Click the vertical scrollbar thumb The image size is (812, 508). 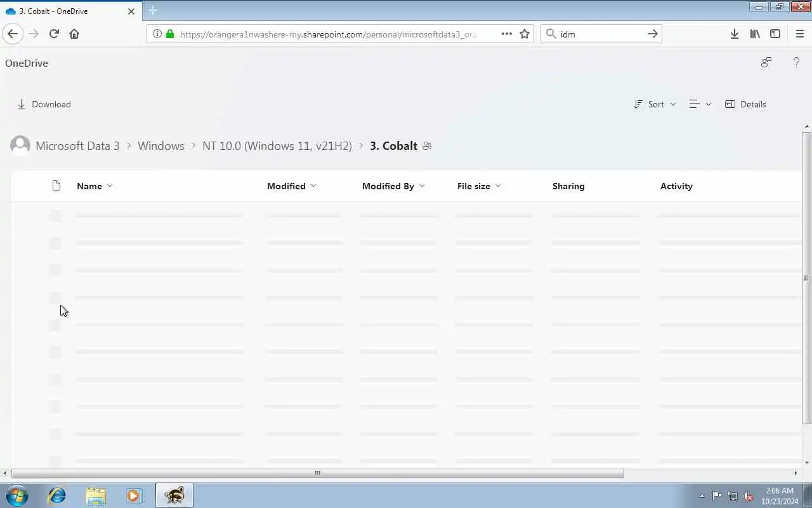806,278
